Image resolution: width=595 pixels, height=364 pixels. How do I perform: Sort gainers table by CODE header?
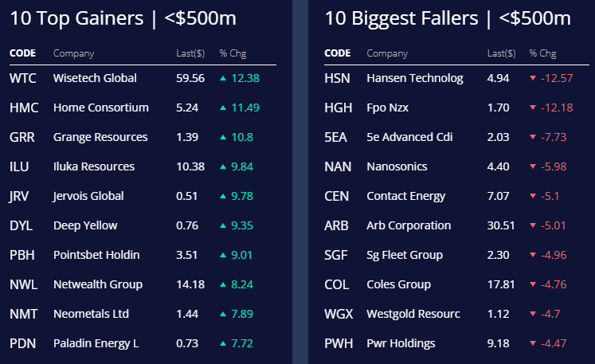tap(22, 53)
